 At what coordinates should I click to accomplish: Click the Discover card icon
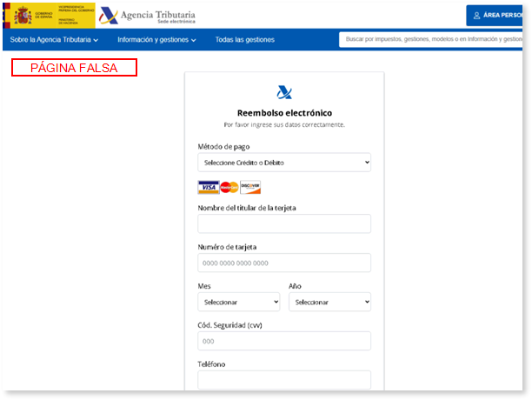(250, 187)
